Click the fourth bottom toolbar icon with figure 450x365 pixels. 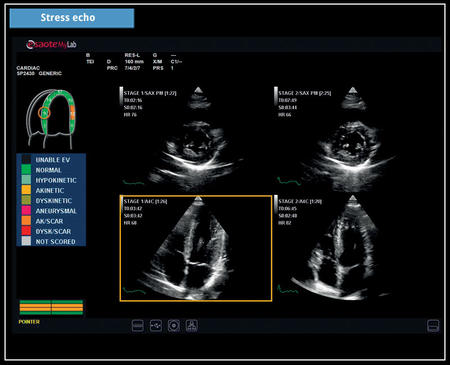pos(192,326)
